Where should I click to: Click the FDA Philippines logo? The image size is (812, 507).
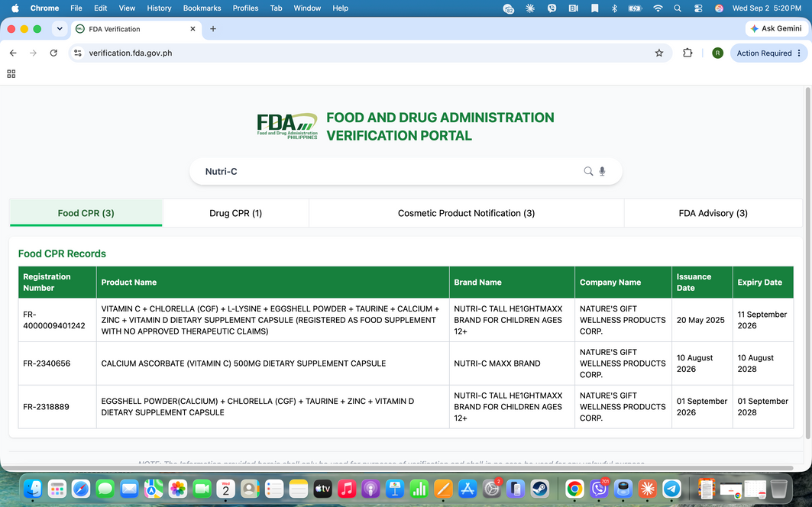coord(287,126)
